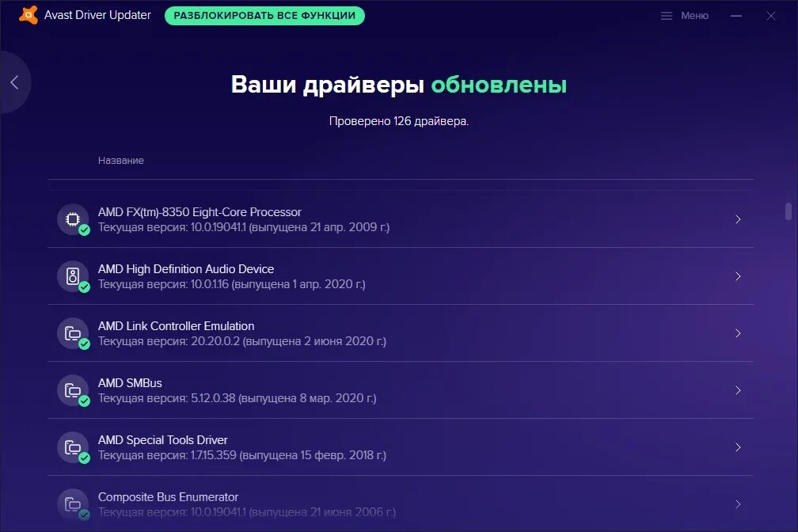Click the device icon for AMD Special Tools Driver
Viewport: 798px width, 532px height.
(x=73, y=447)
